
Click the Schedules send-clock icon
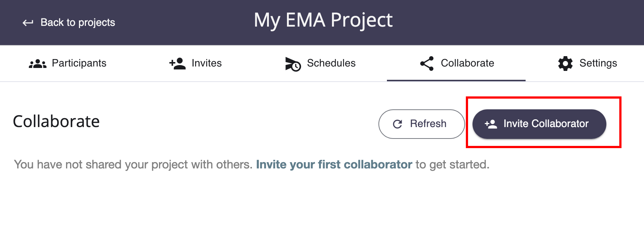(x=293, y=64)
